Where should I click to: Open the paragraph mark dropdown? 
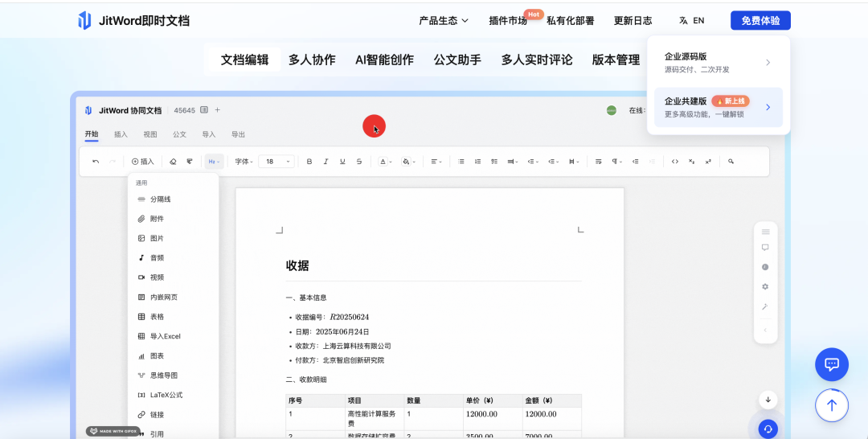(x=616, y=162)
